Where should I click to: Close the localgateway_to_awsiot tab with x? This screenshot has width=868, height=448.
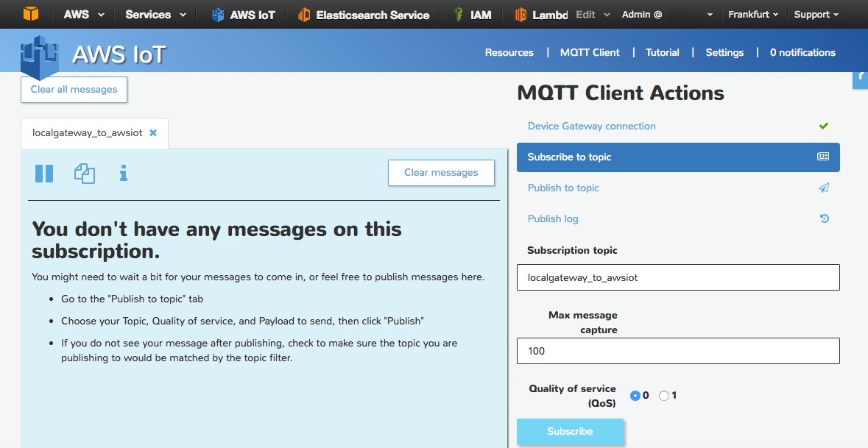tap(153, 132)
